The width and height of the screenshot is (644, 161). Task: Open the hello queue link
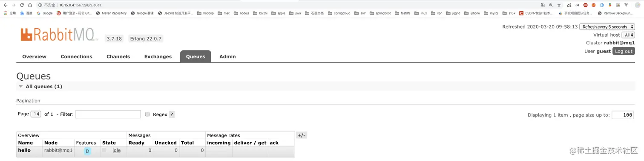click(x=24, y=150)
